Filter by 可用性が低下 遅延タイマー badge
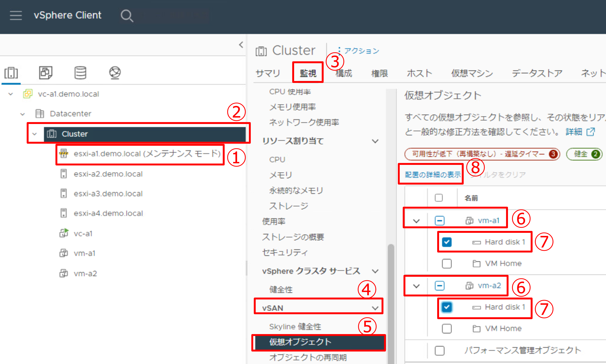606x364 pixels. click(482, 154)
